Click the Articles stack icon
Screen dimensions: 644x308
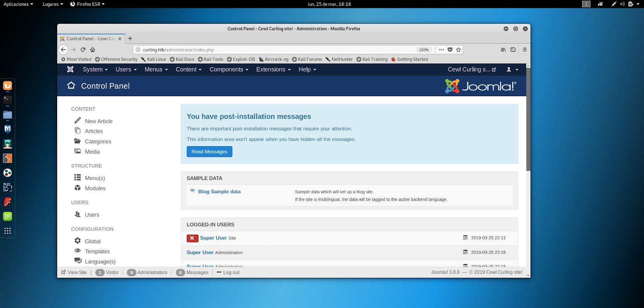(x=78, y=130)
